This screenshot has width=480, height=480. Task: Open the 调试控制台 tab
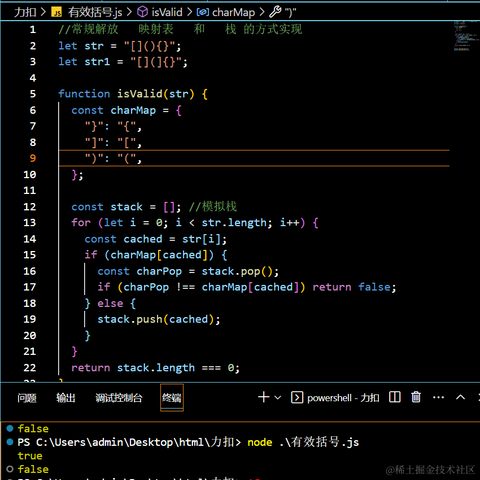pos(119,397)
